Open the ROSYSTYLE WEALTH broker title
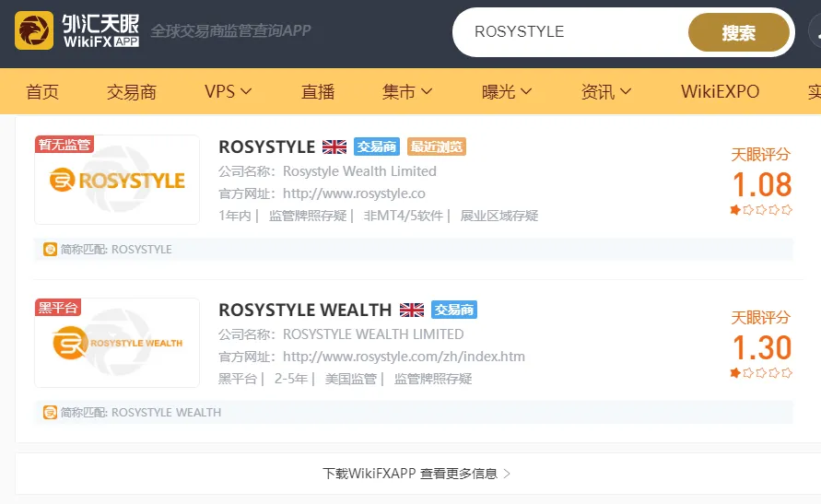The width and height of the screenshot is (821, 504). (305, 310)
